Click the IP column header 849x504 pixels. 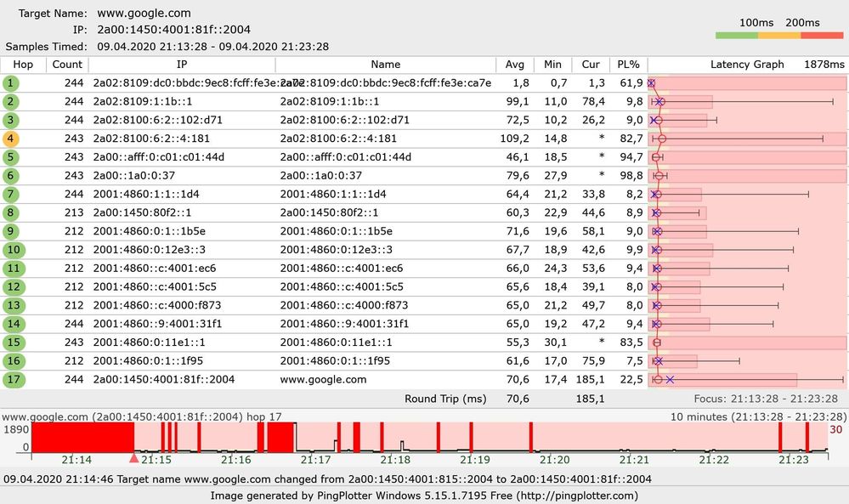pyautogui.click(x=182, y=65)
